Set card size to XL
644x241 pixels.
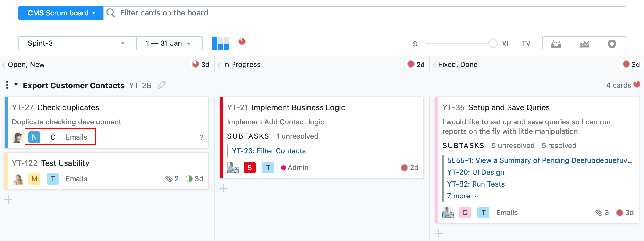[x=506, y=44]
